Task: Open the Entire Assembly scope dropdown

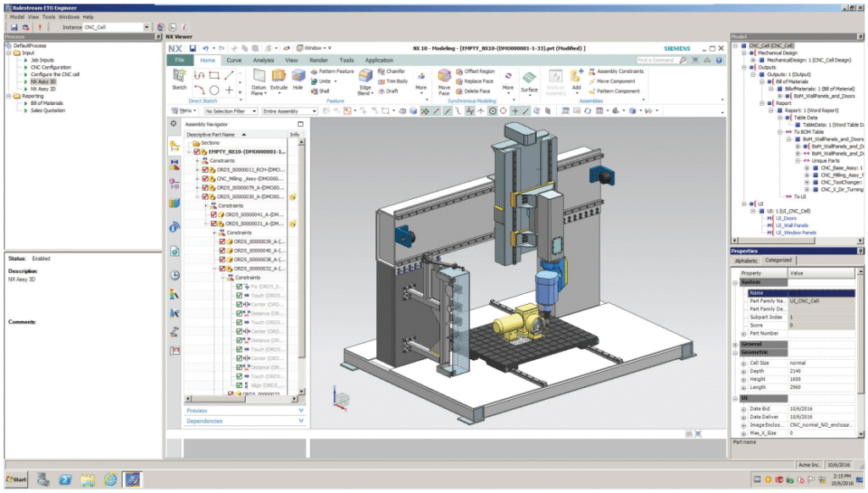Action: tap(290, 111)
